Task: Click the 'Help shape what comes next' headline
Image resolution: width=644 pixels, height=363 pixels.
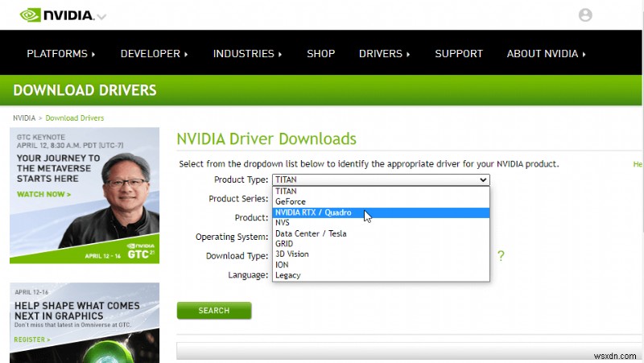Action: tap(76, 311)
